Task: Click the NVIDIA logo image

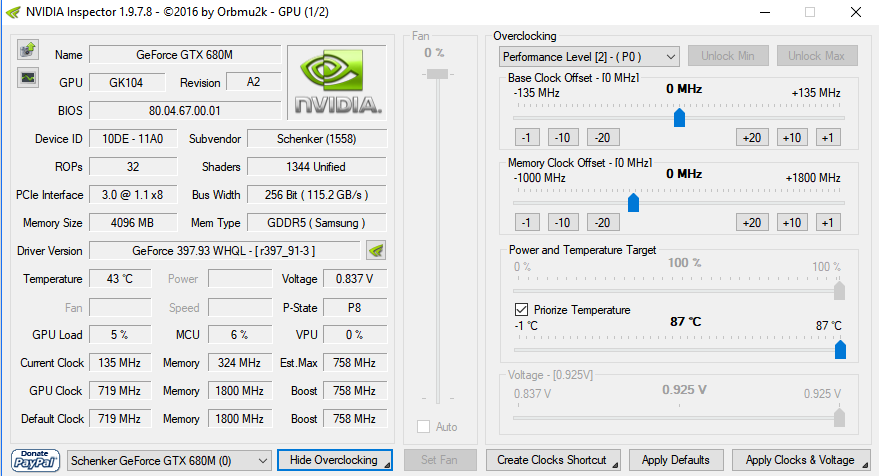Action: tap(337, 82)
